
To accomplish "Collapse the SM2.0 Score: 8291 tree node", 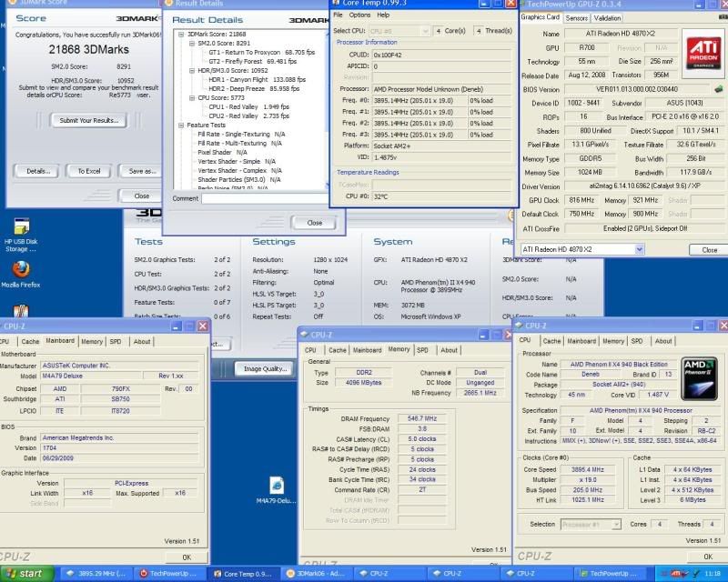I will click(x=192, y=43).
